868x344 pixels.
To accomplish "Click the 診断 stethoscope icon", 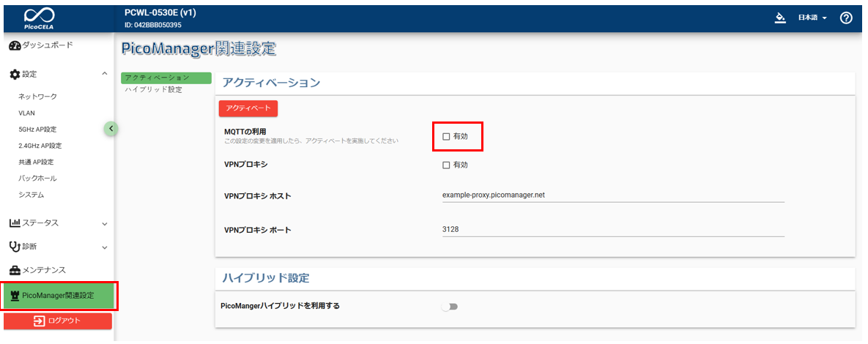I will (x=15, y=246).
